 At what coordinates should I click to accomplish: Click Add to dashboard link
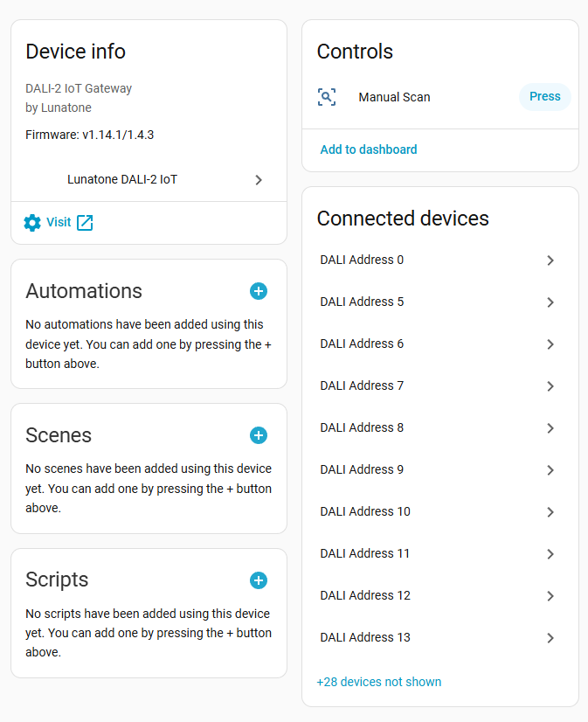tap(368, 149)
